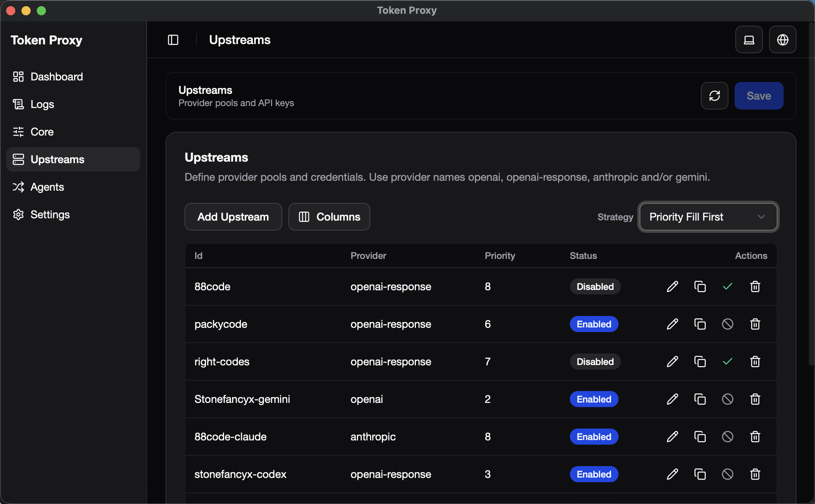The width and height of the screenshot is (815, 504).
Task: Click the refresh upstreams icon
Action: (714, 96)
